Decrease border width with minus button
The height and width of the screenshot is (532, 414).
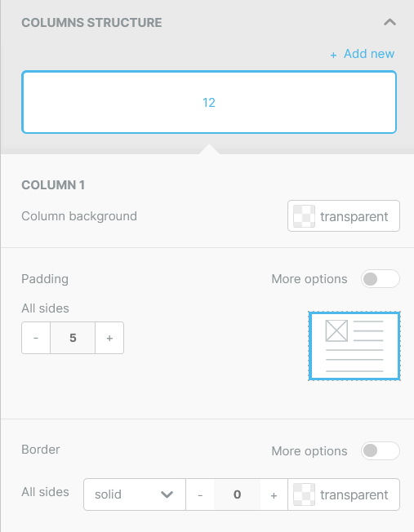pyautogui.click(x=200, y=494)
